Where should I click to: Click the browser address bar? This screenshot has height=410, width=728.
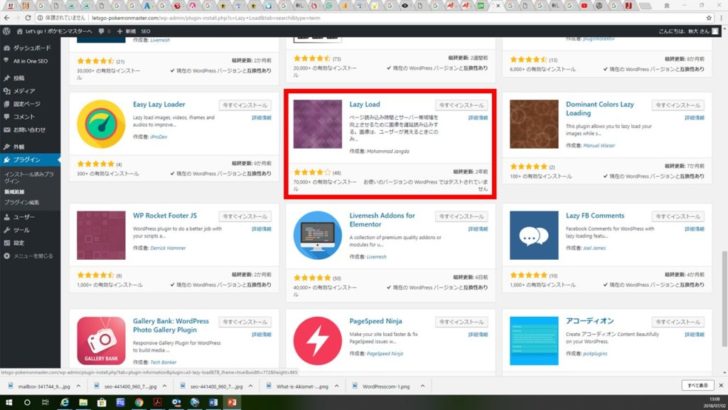[371, 18]
